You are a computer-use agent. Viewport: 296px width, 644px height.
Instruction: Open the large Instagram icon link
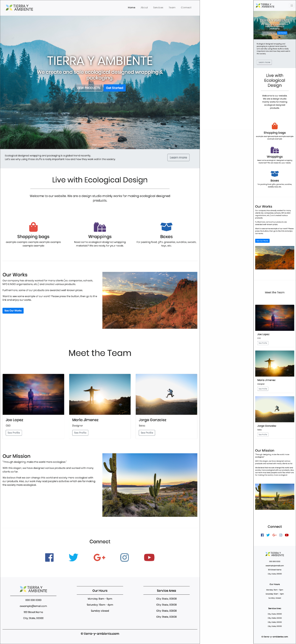(x=125, y=557)
